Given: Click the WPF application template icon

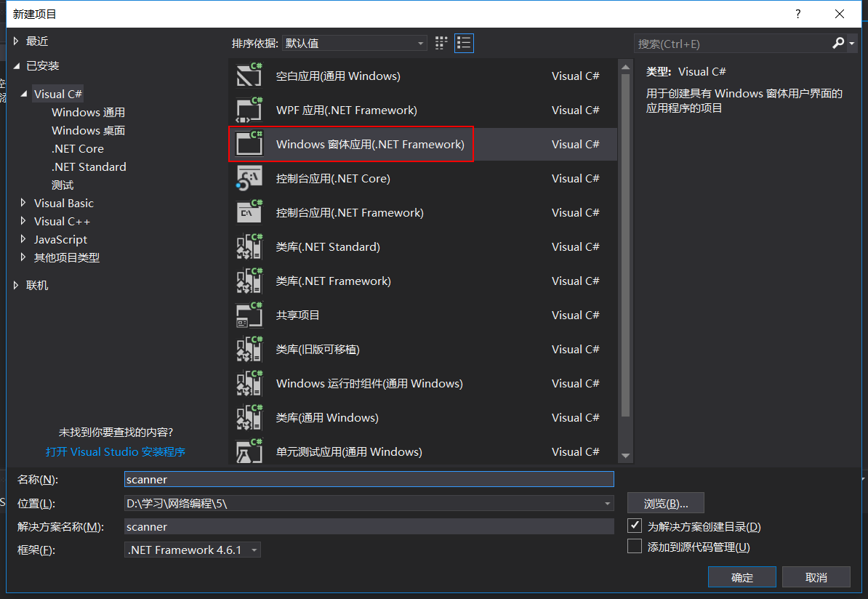Looking at the screenshot, I should (249, 110).
